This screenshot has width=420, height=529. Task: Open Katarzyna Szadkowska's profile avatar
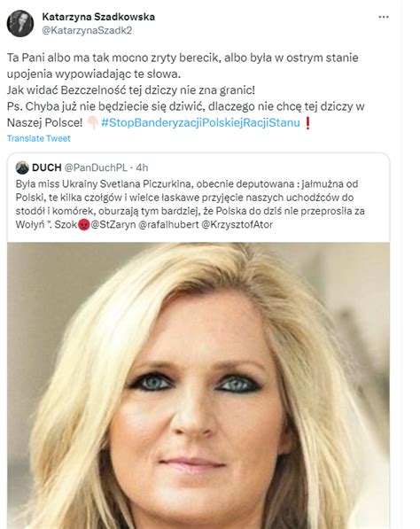20,23
